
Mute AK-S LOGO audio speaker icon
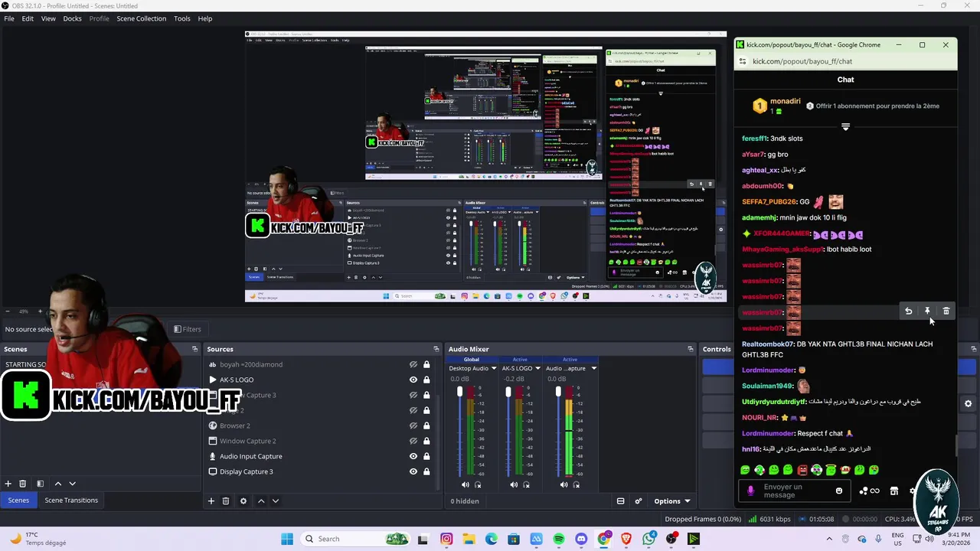pos(514,484)
